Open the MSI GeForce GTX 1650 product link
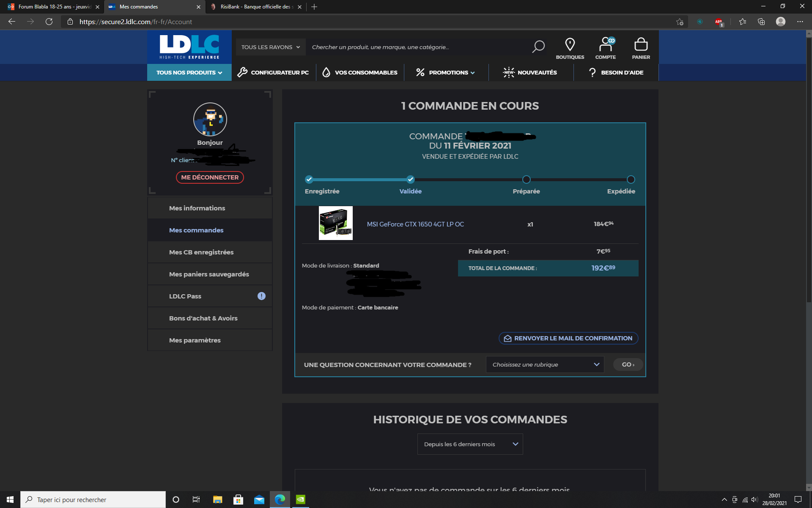 (x=415, y=224)
